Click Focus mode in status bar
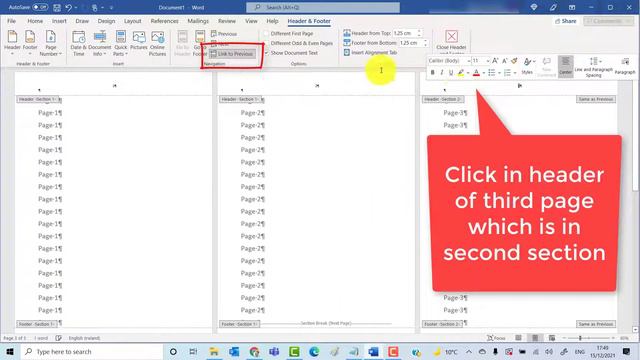Screen dimensions: 640x360 tap(496, 338)
